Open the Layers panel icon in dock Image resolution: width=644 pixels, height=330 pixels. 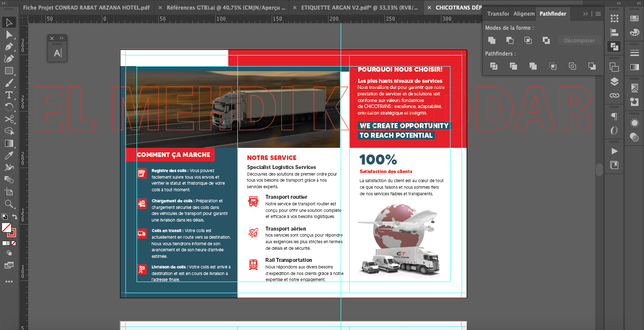pyautogui.click(x=614, y=81)
